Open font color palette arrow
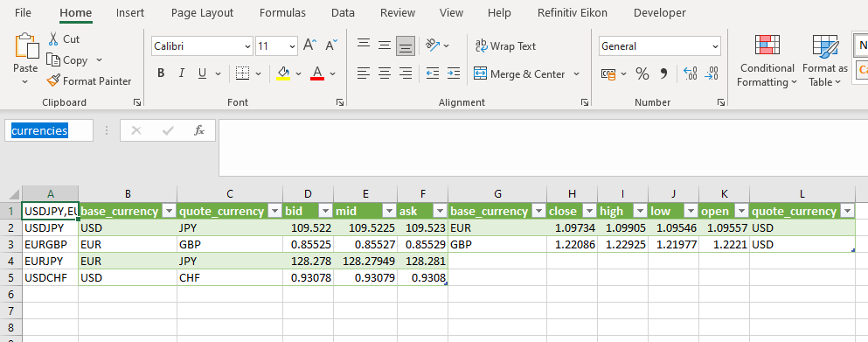 click(x=333, y=73)
